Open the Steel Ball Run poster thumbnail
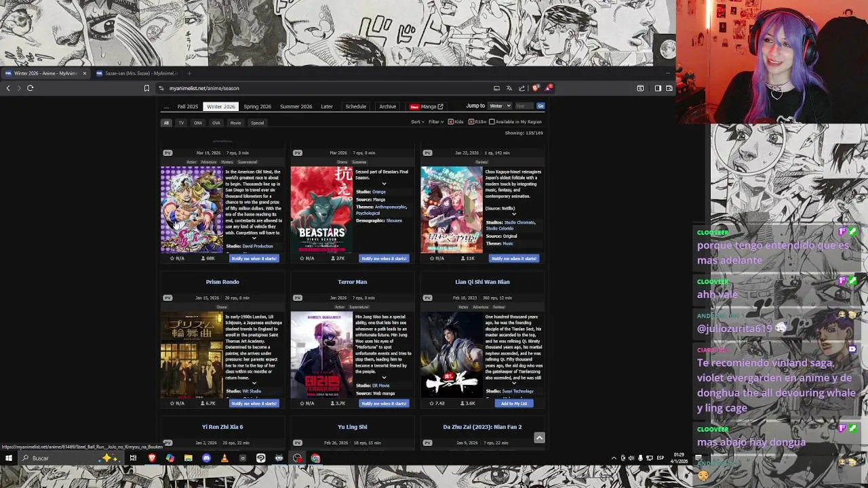 pyautogui.click(x=191, y=210)
